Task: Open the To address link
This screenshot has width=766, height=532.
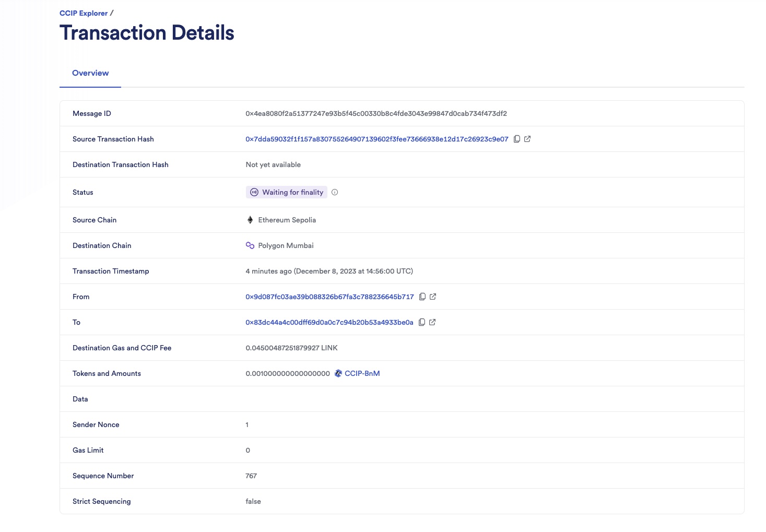Action: pyautogui.click(x=329, y=322)
